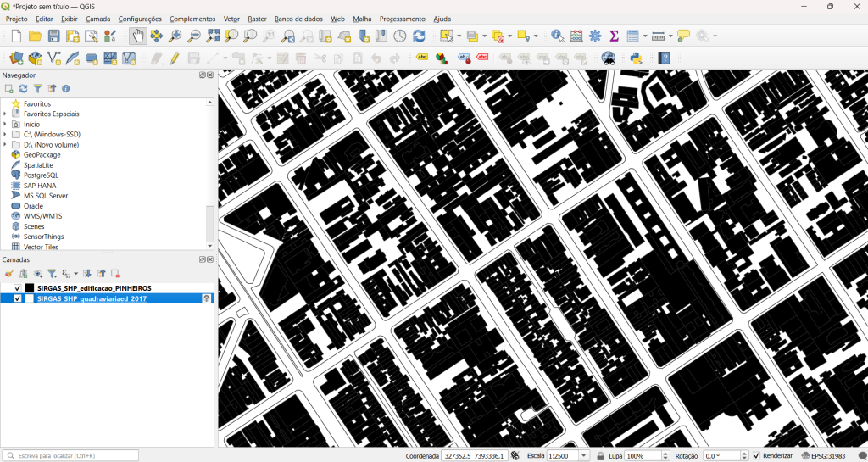The height and width of the screenshot is (462, 868).
Task: Open the Vetor menu
Action: [231, 19]
